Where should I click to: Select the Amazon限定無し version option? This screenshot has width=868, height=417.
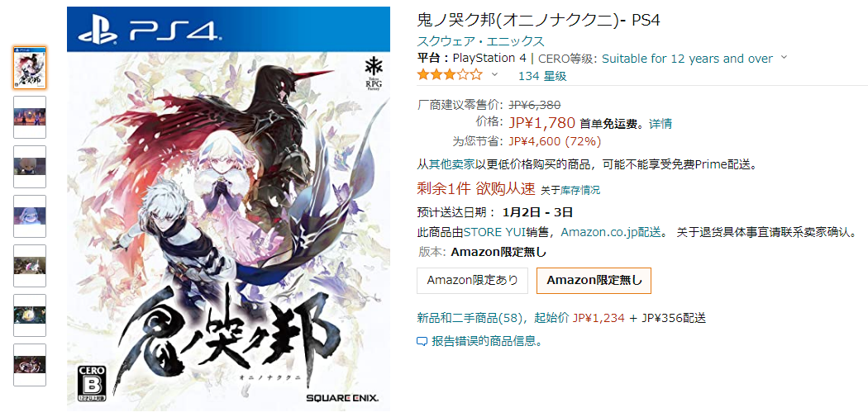tap(594, 281)
